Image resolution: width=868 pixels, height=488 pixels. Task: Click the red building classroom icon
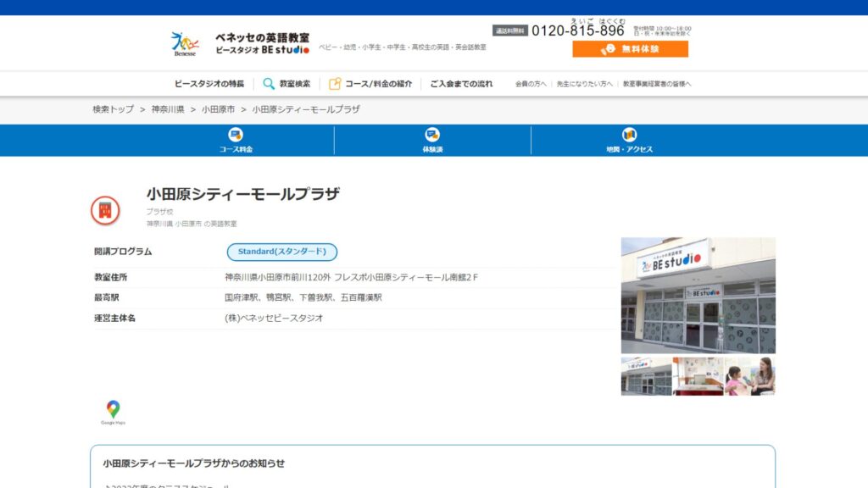[x=105, y=210]
